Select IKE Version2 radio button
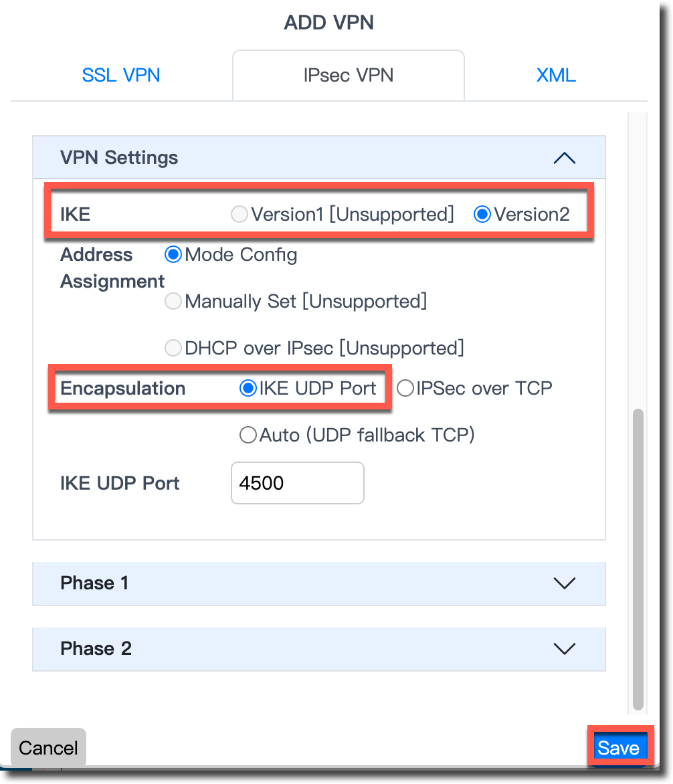 coord(482,215)
